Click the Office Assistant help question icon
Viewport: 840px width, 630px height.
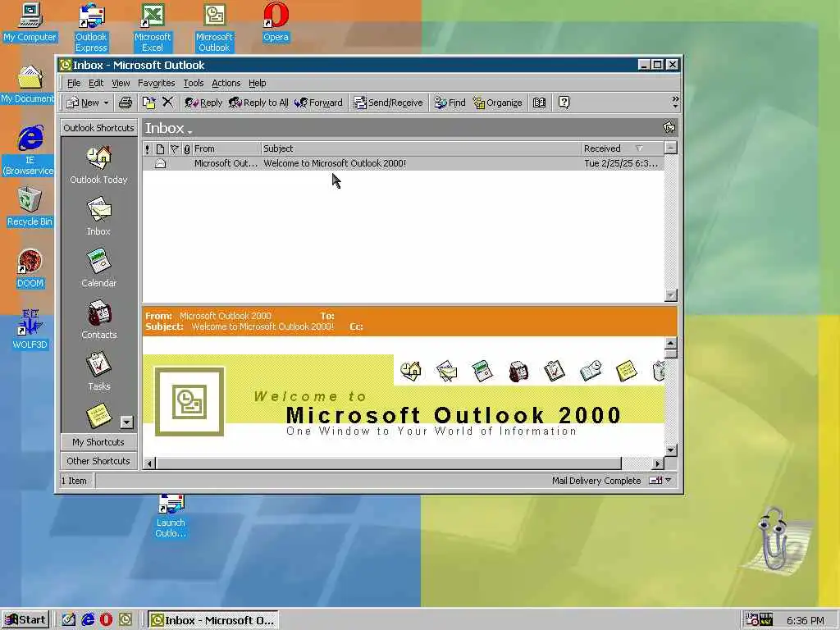coord(564,103)
